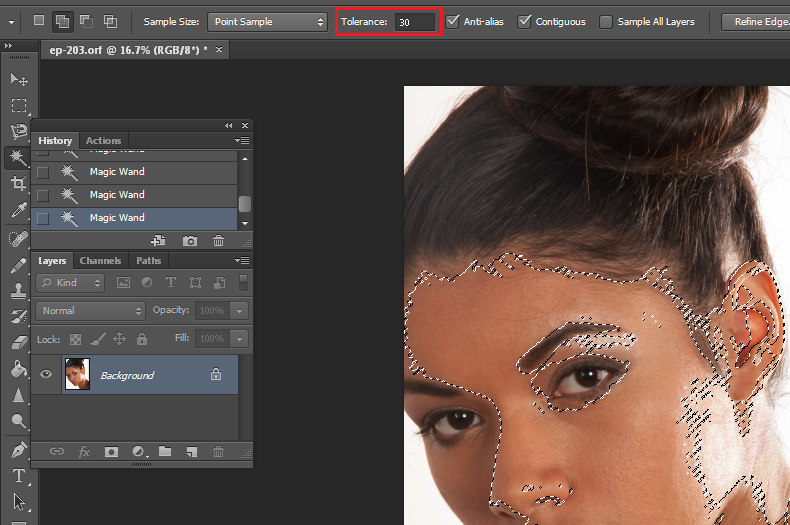Filter layers by shape layers icon
790x525 pixels.
(195, 283)
